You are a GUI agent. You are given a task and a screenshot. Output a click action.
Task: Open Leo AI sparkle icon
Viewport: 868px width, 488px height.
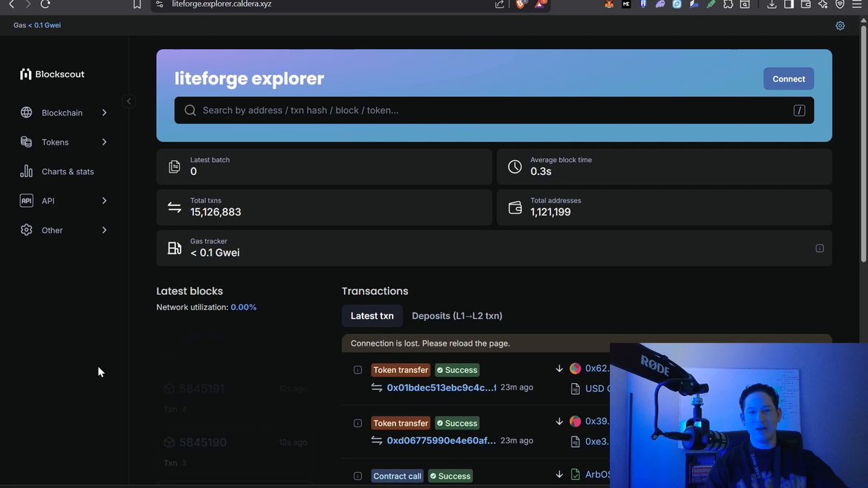(823, 4)
